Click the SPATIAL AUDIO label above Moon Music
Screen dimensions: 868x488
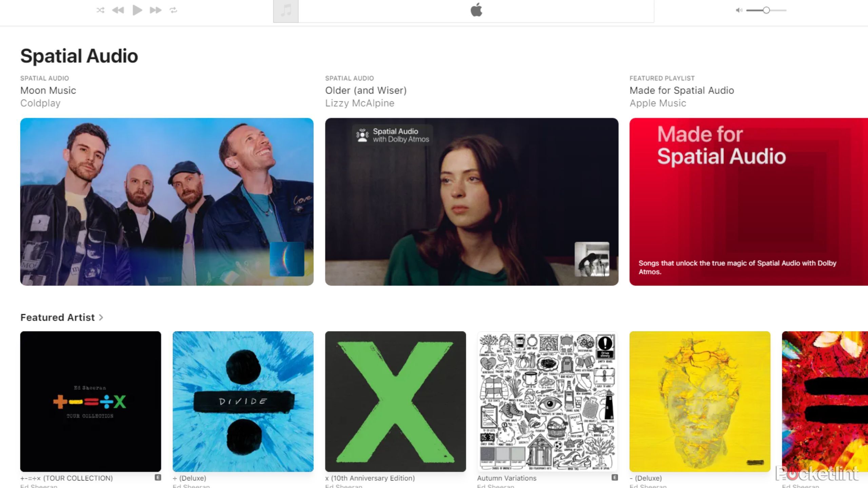pos(44,78)
